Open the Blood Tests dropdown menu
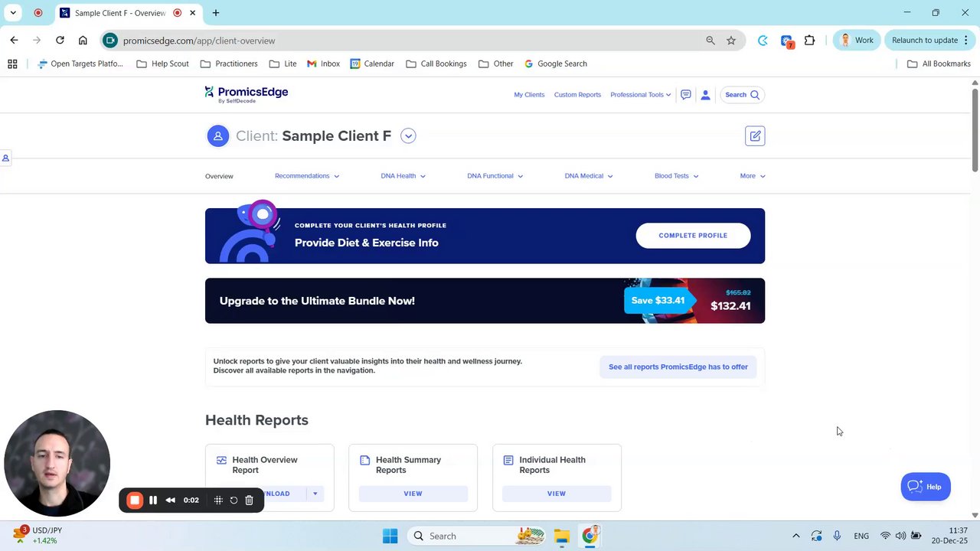The width and height of the screenshot is (980, 551). point(677,176)
